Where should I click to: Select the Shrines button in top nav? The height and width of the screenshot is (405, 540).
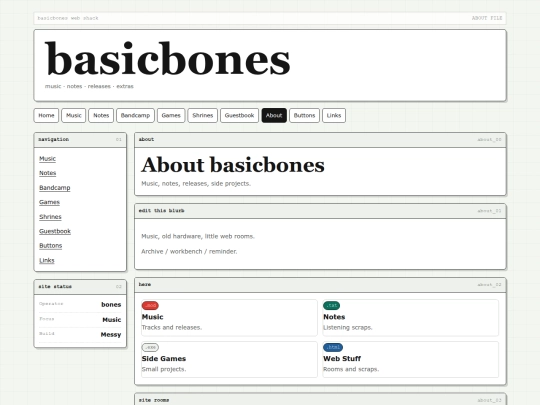tap(202, 115)
